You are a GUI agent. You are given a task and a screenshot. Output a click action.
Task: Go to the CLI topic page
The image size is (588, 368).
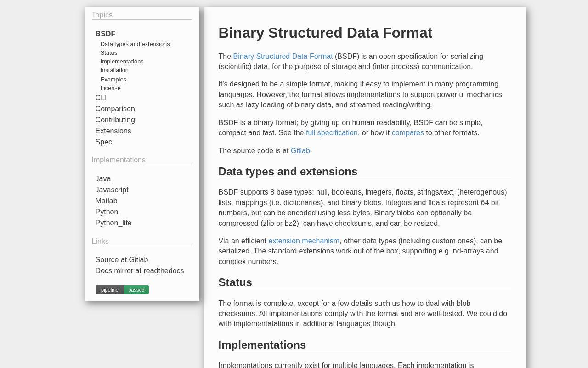[101, 98]
